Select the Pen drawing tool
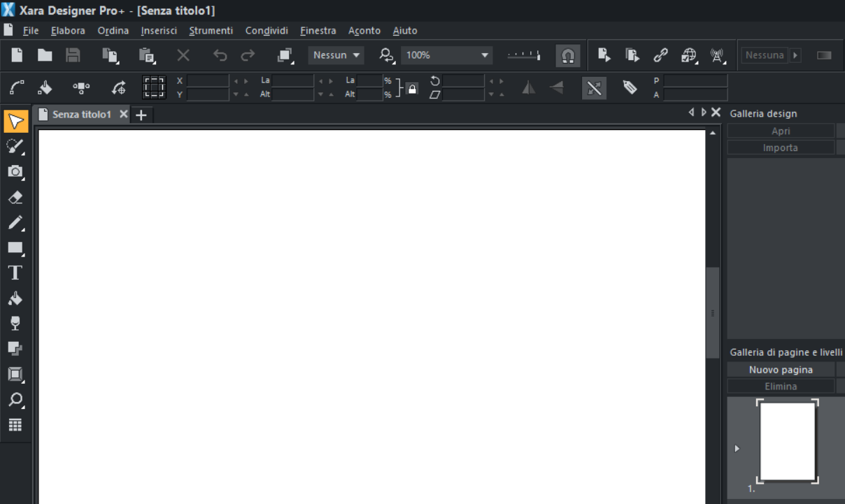The width and height of the screenshot is (845, 504). tap(15, 223)
